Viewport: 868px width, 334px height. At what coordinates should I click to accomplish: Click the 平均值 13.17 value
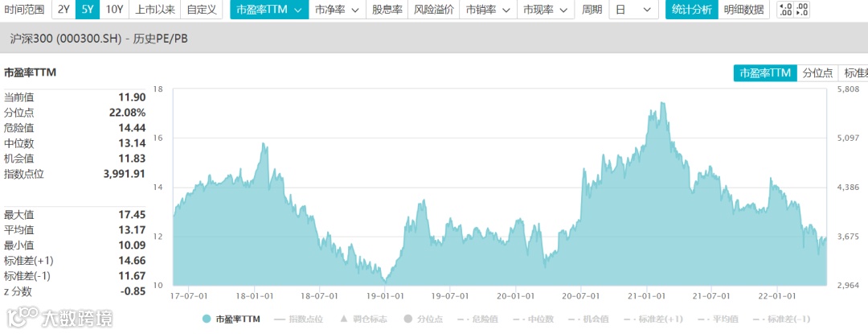pos(132,230)
